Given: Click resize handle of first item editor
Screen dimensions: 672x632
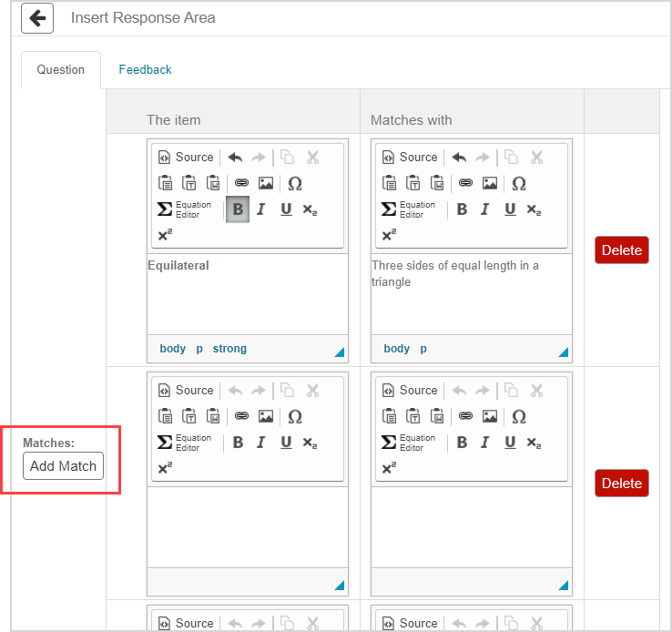Looking at the screenshot, I should pyautogui.click(x=339, y=352).
